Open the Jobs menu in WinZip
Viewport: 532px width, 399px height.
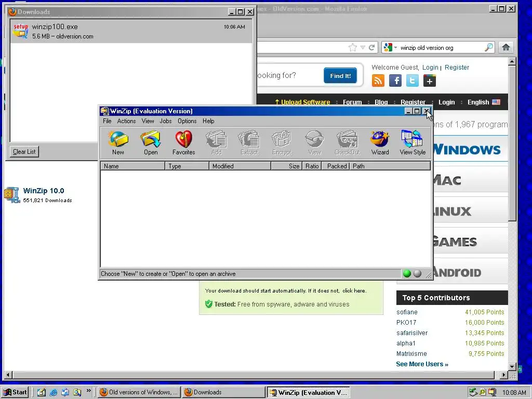point(166,121)
